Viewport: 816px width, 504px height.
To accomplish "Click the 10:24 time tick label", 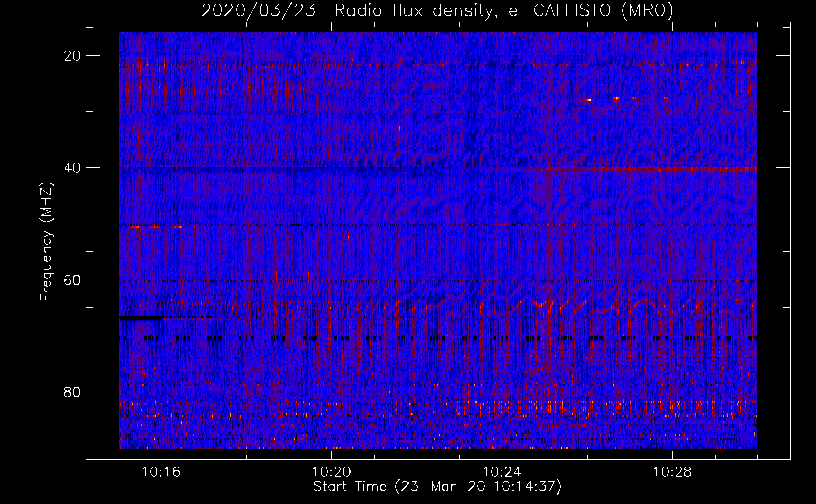I will [502, 472].
